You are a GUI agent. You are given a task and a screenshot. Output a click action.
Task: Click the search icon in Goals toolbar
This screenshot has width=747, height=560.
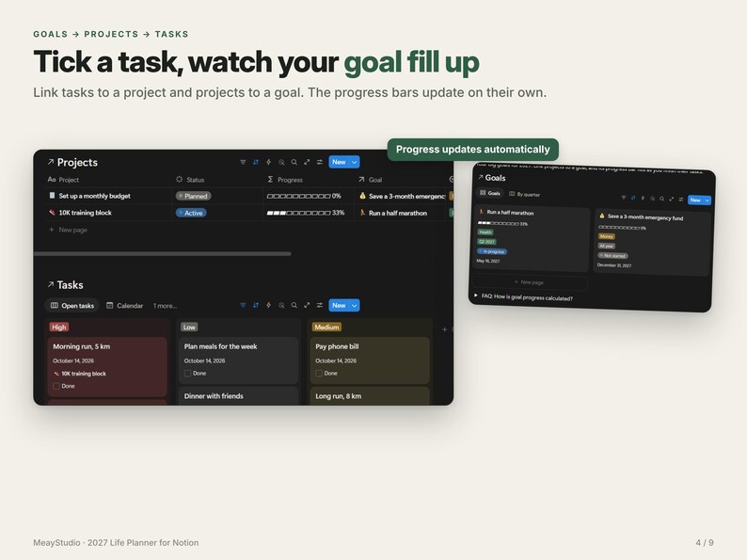tap(661, 199)
